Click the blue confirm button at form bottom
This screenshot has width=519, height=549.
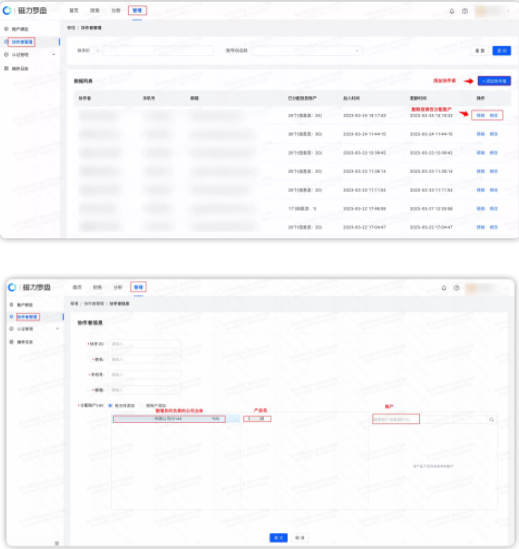[x=278, y=537]
